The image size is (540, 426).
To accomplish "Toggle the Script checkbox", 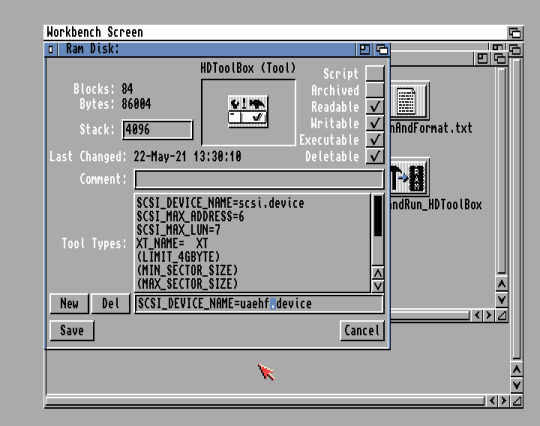I will pos(375,73).
